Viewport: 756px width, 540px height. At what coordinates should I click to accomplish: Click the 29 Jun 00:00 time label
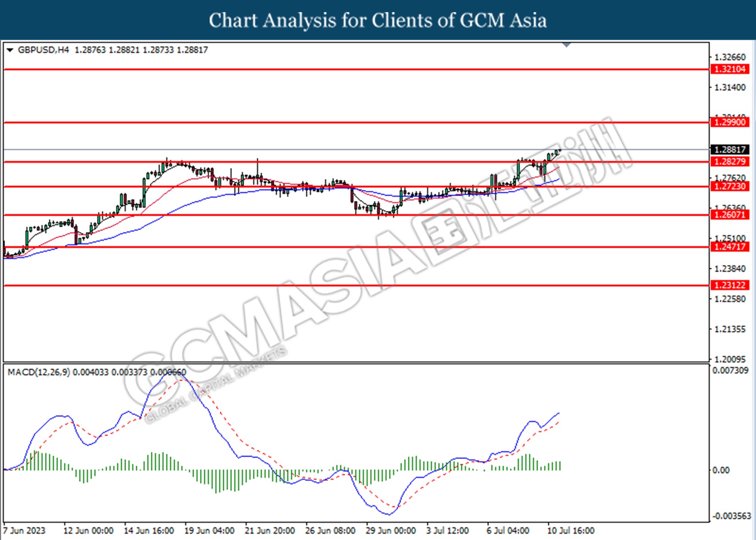(x=391, y=531)
